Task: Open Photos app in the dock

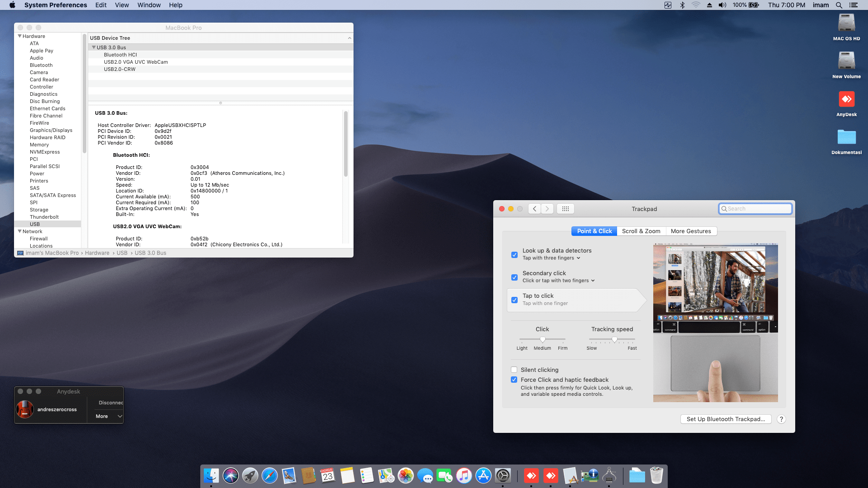Action: tap(406, 475)
